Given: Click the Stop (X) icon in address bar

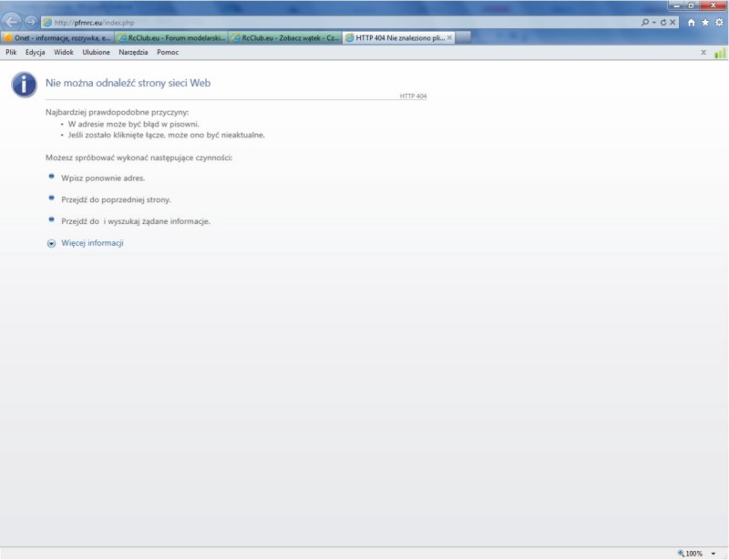Looking at the screenshot, I should point(673,22).
